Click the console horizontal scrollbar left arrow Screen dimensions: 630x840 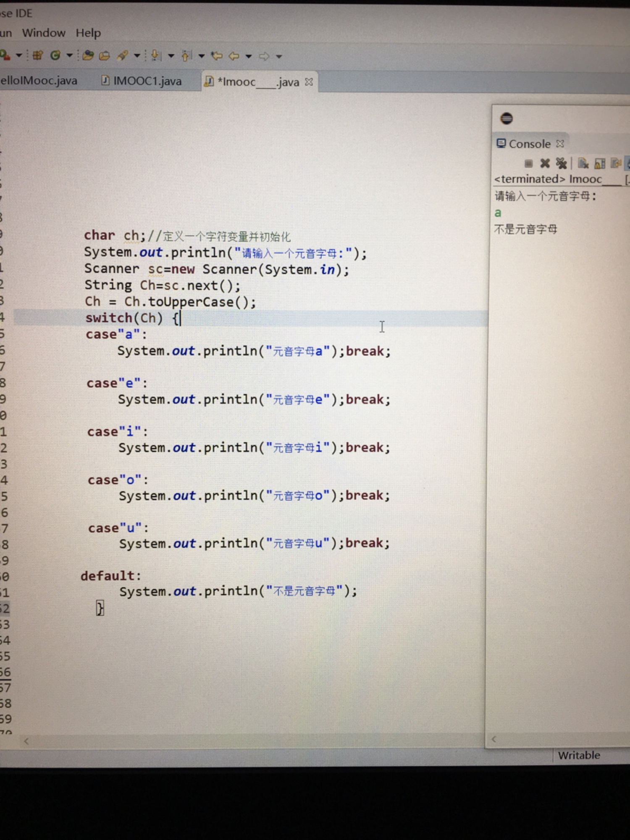tap(494, 739)
